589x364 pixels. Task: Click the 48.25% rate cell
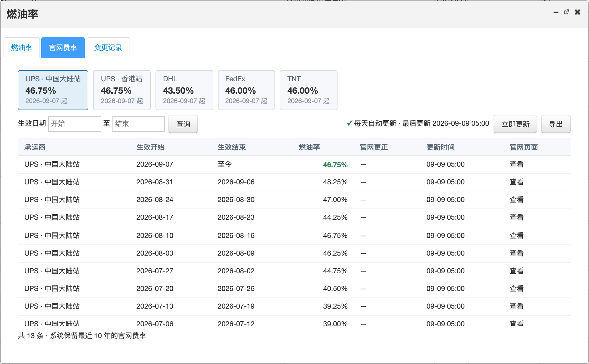[x=335, y=182]
